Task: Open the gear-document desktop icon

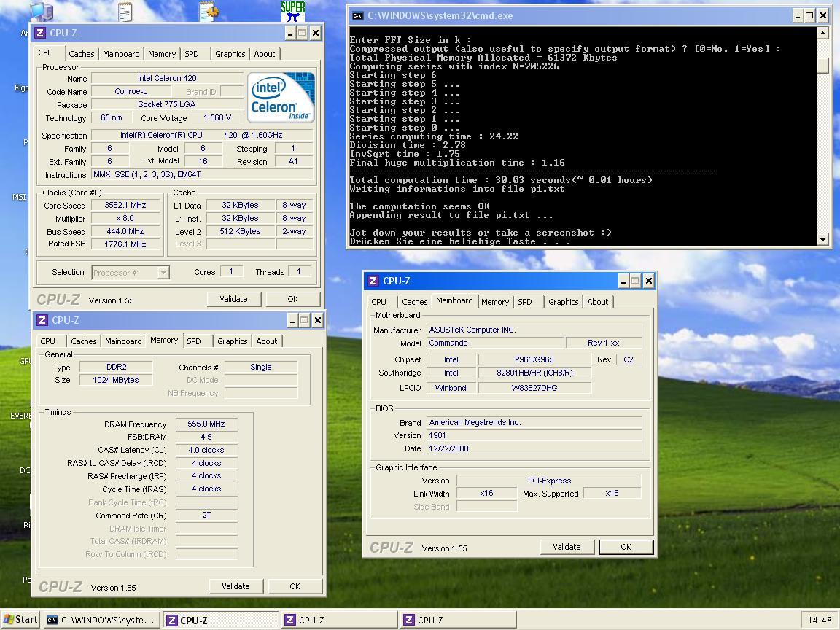Action: click(209, 11)
